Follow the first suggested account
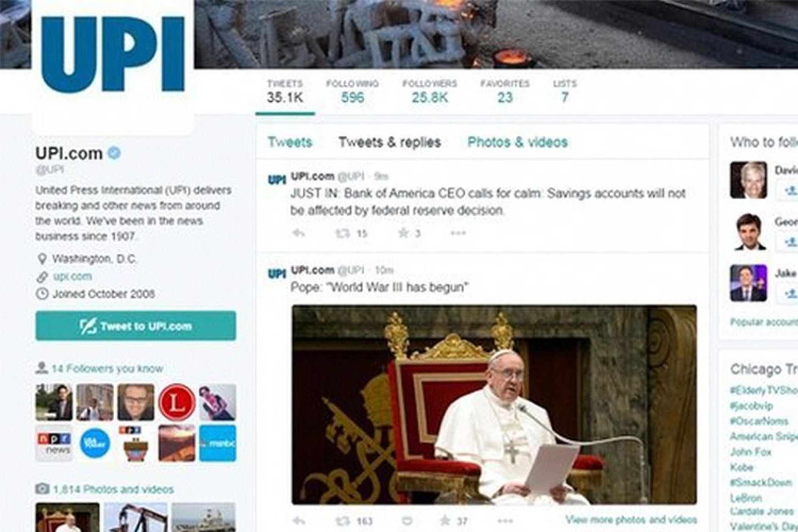Image resolution: width=798 pixels, height=532 pixels. (x=788, y=191)
